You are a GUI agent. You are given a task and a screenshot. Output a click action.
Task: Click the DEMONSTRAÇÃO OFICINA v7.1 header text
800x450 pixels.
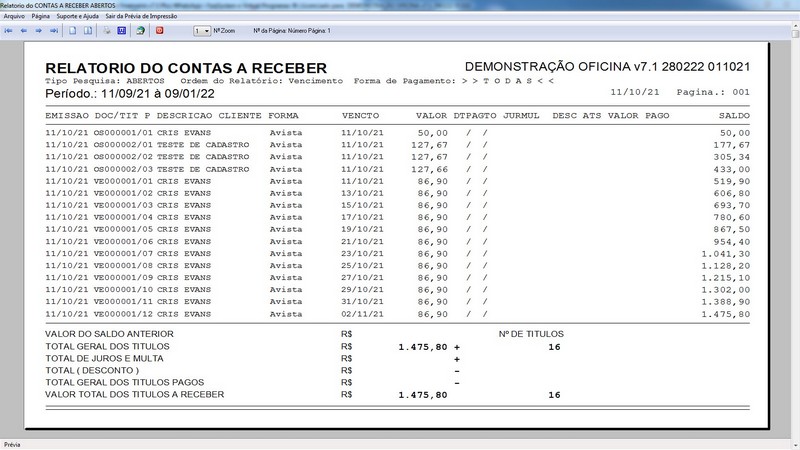coord(607,67)
